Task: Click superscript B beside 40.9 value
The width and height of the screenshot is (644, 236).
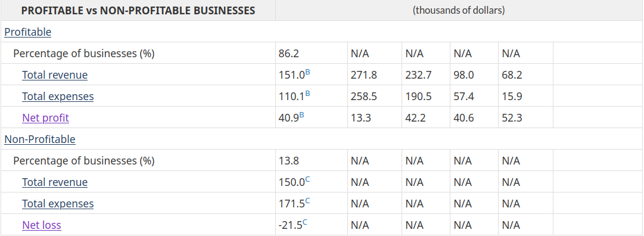Action: tap(302, 114)
